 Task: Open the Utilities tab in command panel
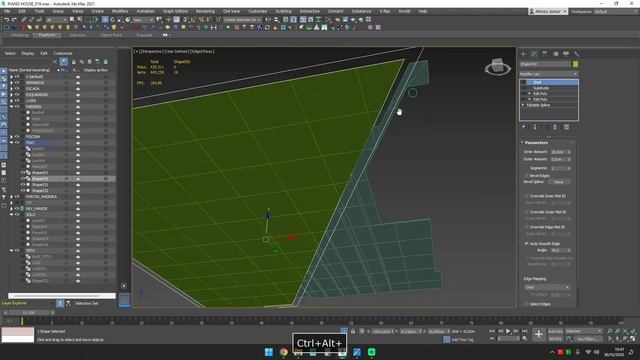pyautogui.click(x=576, y=54)
